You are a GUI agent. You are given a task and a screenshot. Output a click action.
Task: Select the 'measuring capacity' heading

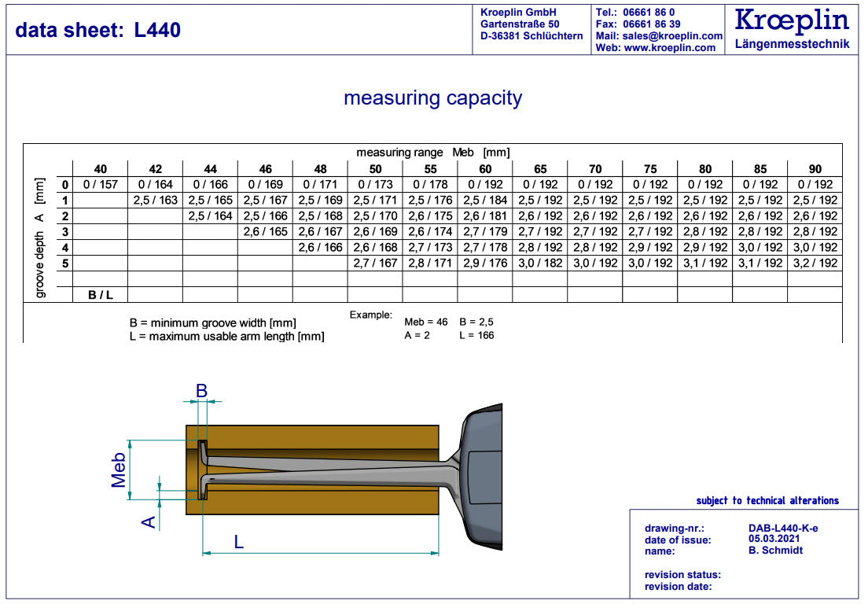432,98
